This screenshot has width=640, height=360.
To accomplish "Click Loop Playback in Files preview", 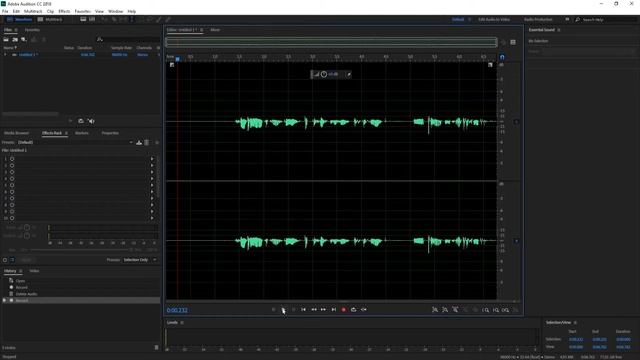I will point(81,121).
